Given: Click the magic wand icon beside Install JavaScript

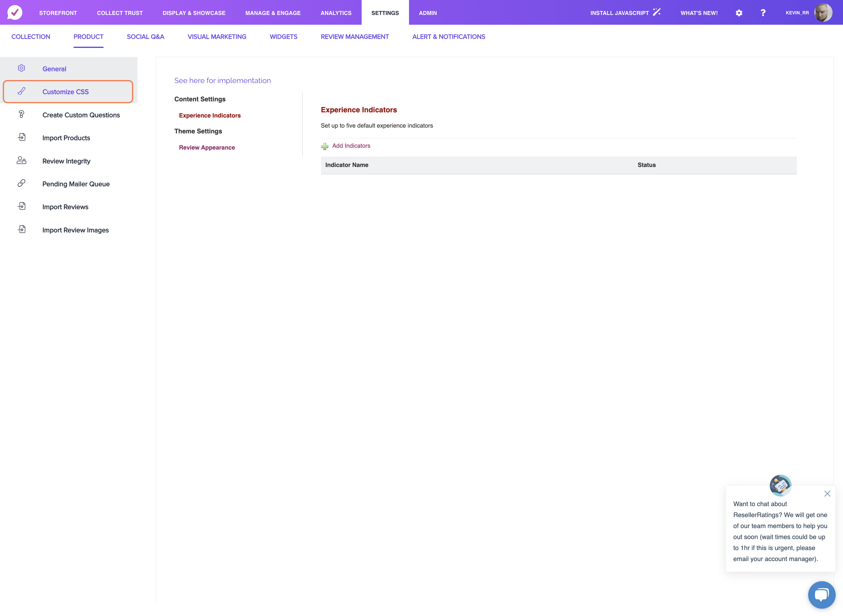Looking at the screenshot, I should coord(657,12).
